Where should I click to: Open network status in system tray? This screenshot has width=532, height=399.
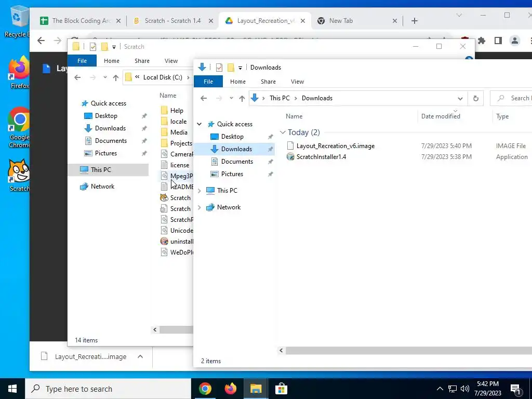pos(453,389)
